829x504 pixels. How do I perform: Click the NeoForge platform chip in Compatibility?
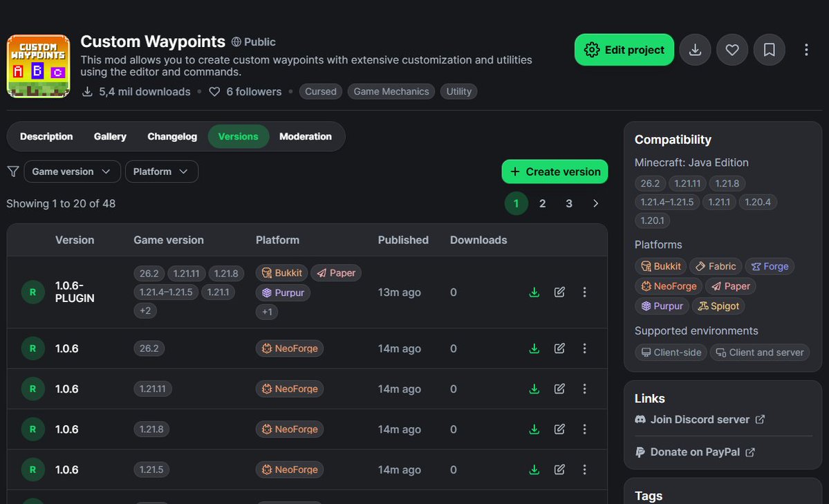(x=669, y=286)
